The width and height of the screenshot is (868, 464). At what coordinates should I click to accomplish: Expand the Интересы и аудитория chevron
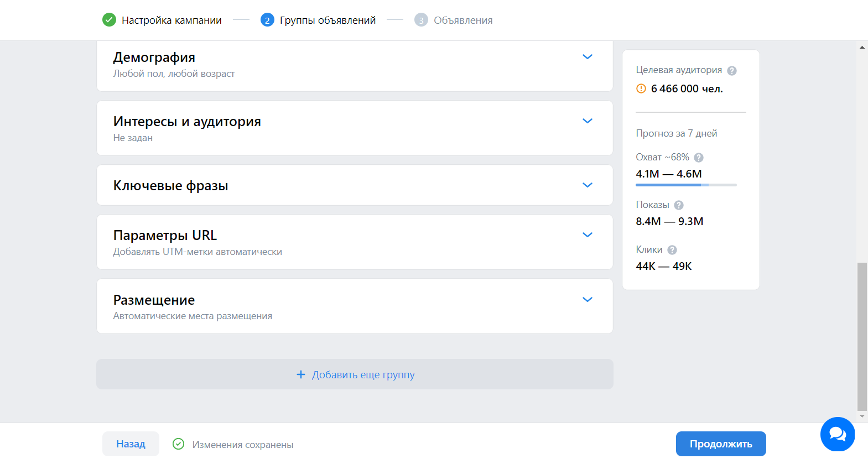click(x=588, y=121)
